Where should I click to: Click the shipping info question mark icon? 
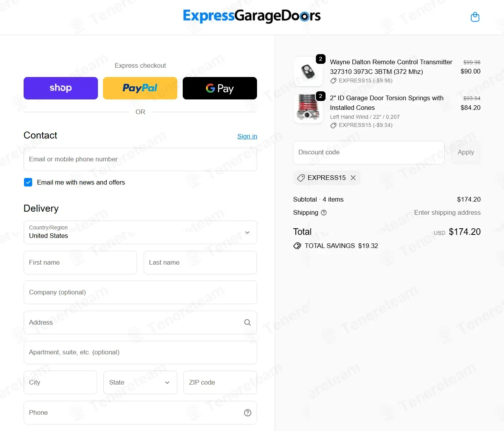[x=324, y=212]
